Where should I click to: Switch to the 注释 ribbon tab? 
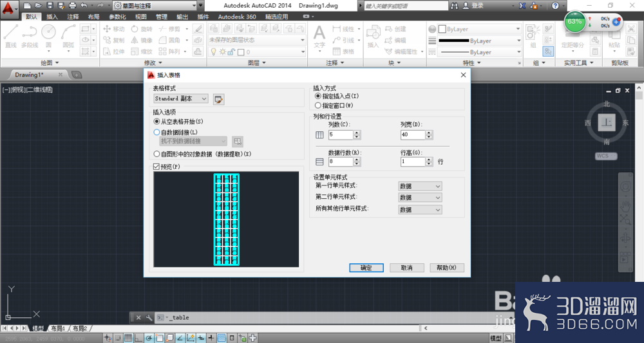coord(73,17)
